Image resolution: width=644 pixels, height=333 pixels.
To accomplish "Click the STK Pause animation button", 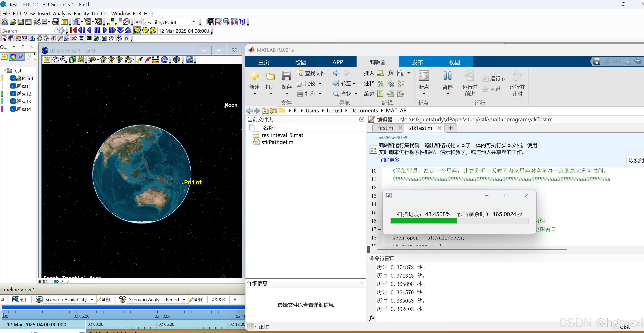I will click(x=97, y=31).
